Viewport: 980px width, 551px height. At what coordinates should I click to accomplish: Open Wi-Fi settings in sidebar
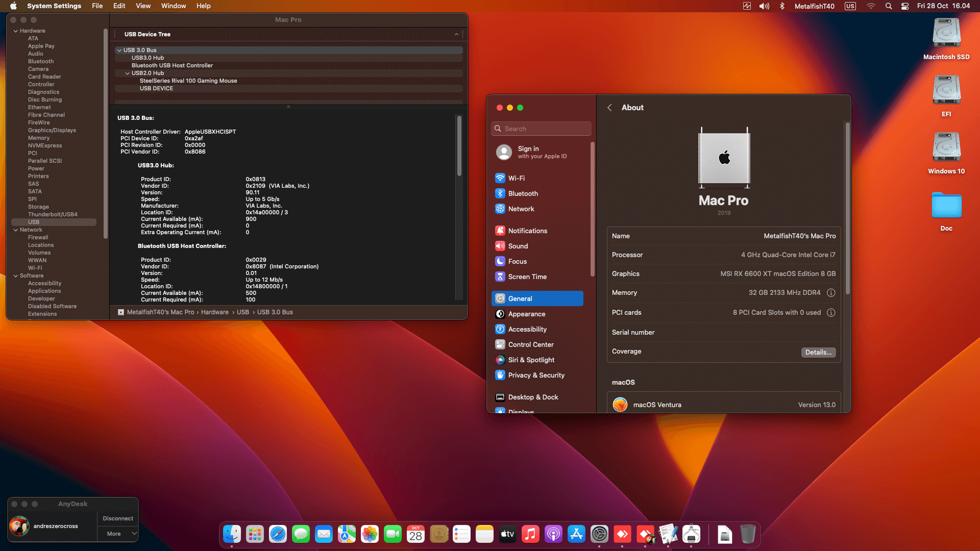tap(516, 178)
